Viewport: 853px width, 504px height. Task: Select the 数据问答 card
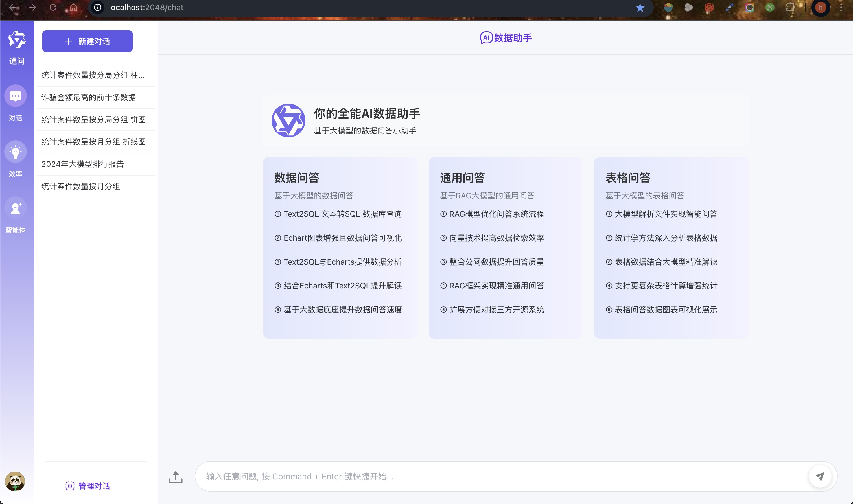tap(340, 247)
